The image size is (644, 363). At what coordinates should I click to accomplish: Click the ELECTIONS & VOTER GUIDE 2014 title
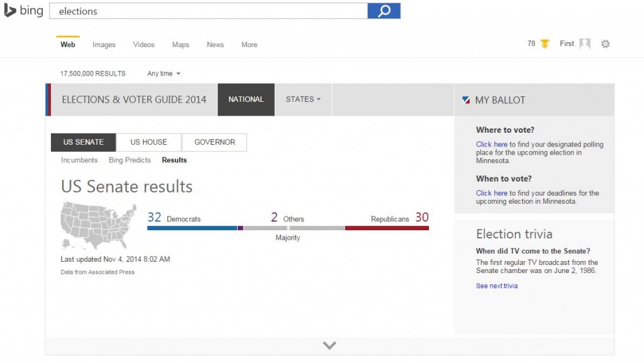134,99
